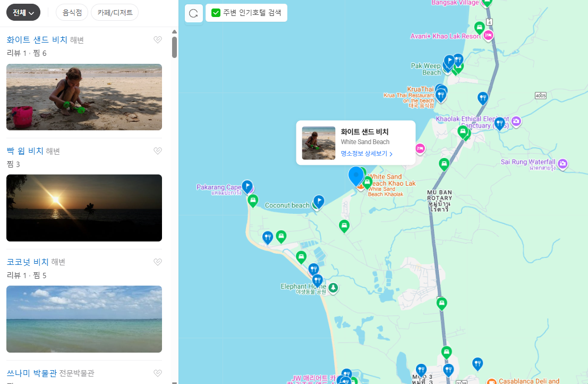
Task: Filter by 음식점 category
Action: (72, 13)
